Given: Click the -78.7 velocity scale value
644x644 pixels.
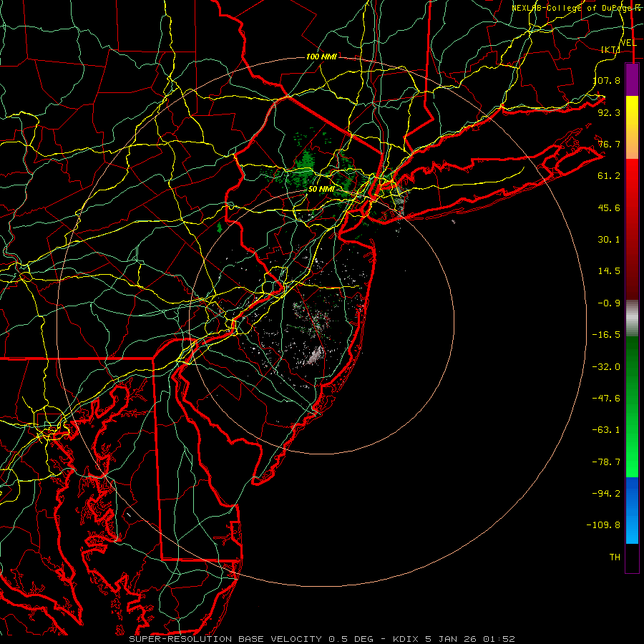Looking at the screenshot, I should point(606,462).
